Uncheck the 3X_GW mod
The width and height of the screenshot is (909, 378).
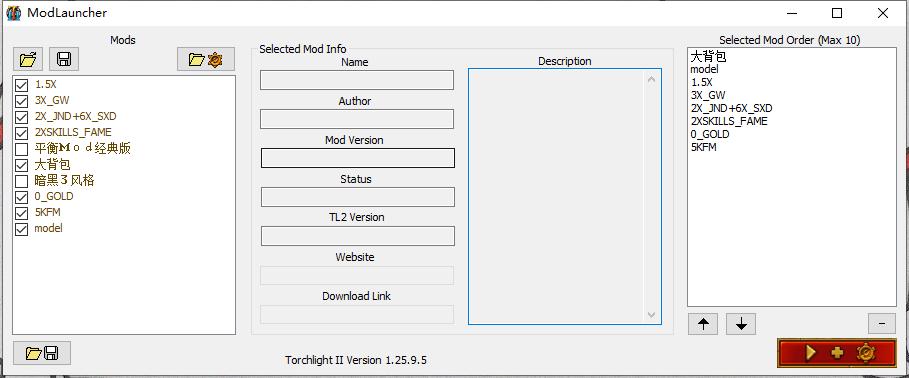tap(21, 101)
